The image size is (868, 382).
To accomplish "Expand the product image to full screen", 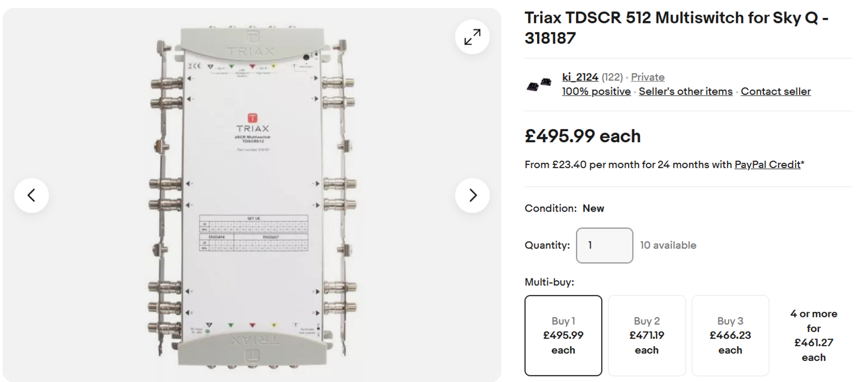I will click(472, 37).
